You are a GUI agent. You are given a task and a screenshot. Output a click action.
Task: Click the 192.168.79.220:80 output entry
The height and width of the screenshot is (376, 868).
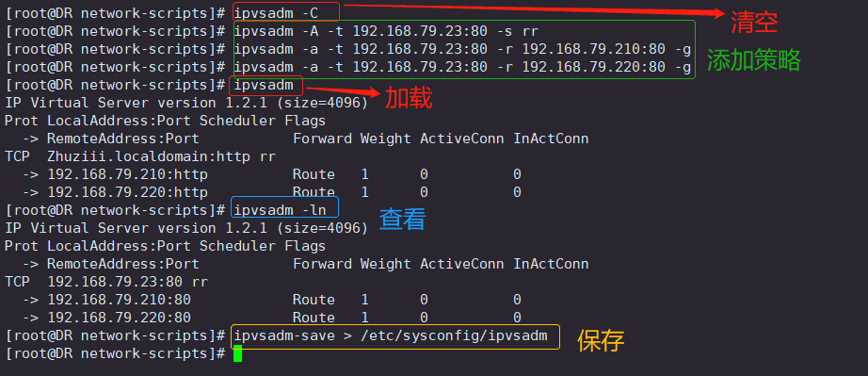[119, 318]
